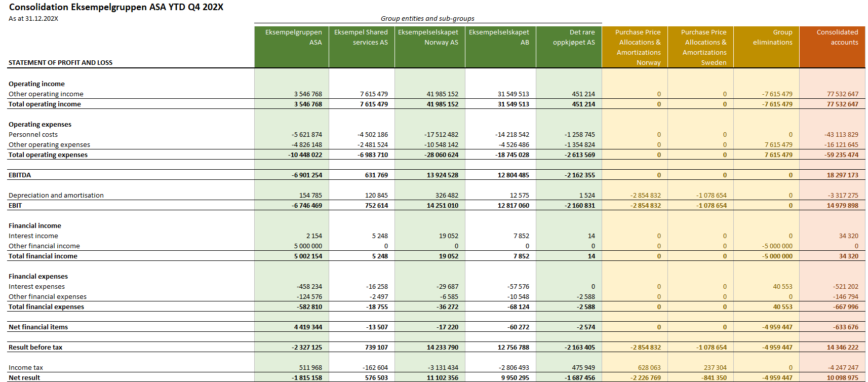Click the 'Total operating expenses' row label
Image resolution: width=868 pixels, height=382 pixels.
click(x=48, y=155)
